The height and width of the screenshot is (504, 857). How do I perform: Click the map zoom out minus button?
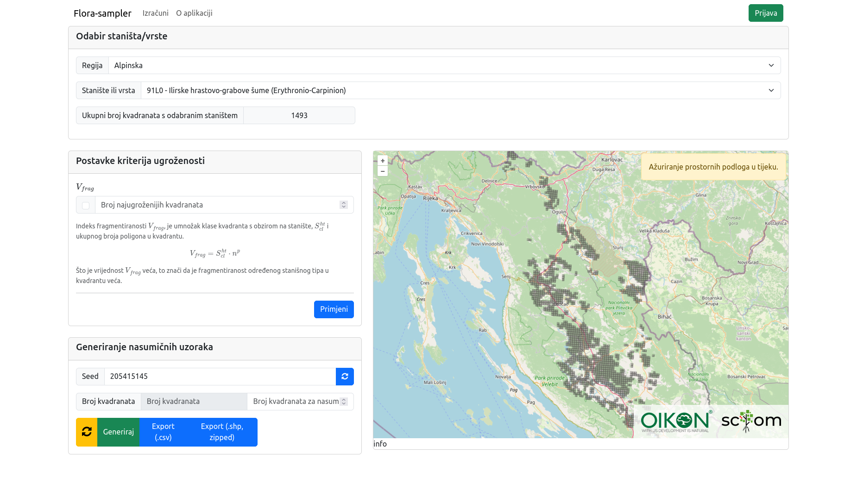[x=383, y=171]
